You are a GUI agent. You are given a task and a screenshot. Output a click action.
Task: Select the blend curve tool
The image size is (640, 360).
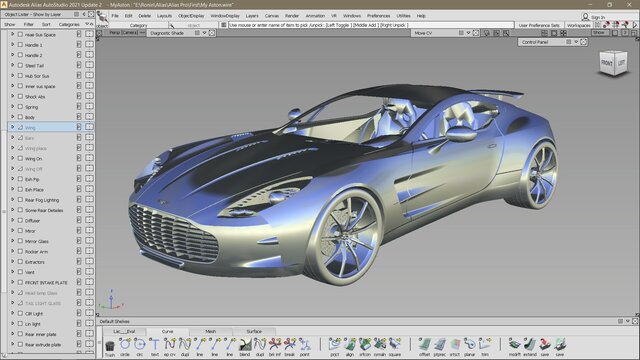click(x=245, y=345)
